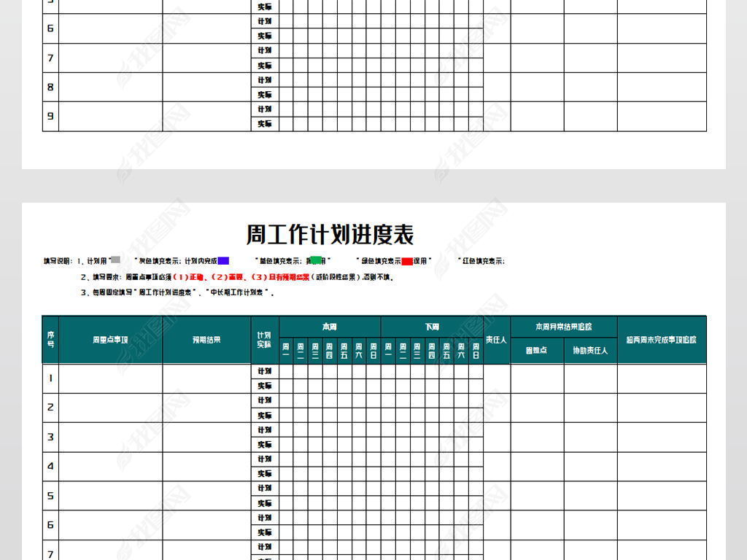Select row number 1 in the lower table

click(50, 378)
